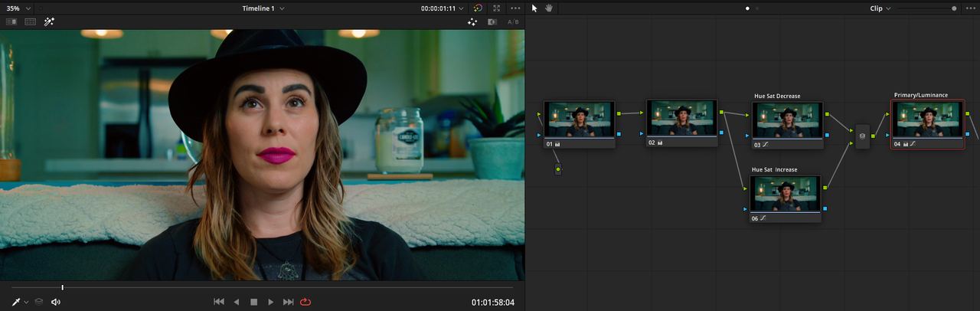This screenshot has width=980, height=311.
Task: Open the 00:00:01:11 timecode display options
Action: click(x=442, y=8)
